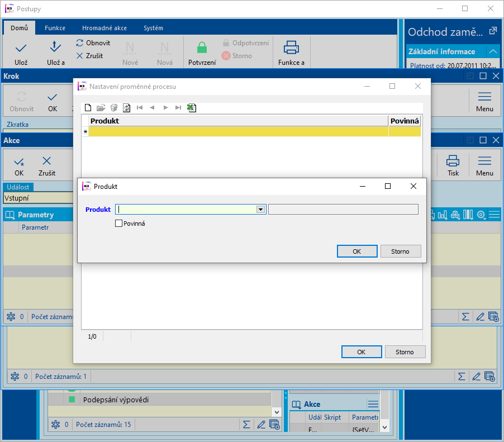Open the Systém ribbon tab
This screenshot has width=504, height=442.
point(153,28)
